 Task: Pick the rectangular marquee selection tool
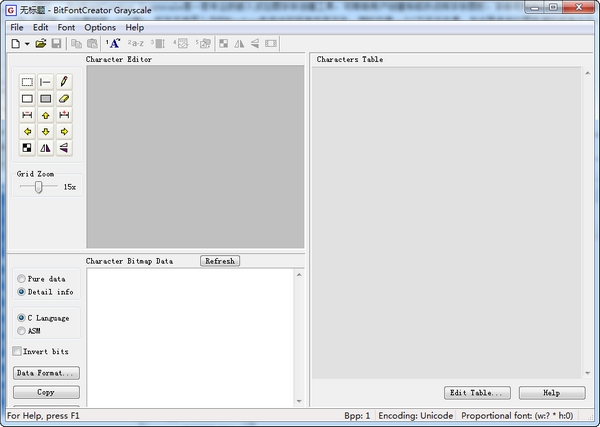(x=27, y=82)
